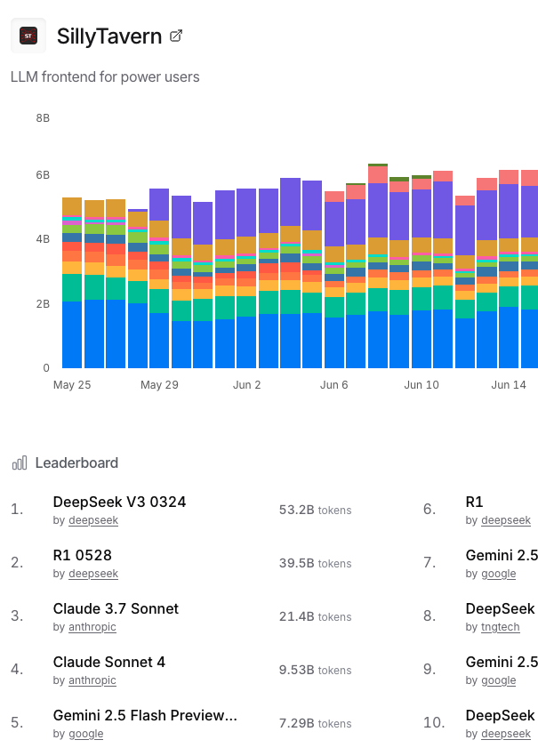Screen dimensions: 538x756
Task: Click the May 25 bar in the chart
Action: pyautogui.click(x=72, y=283)
